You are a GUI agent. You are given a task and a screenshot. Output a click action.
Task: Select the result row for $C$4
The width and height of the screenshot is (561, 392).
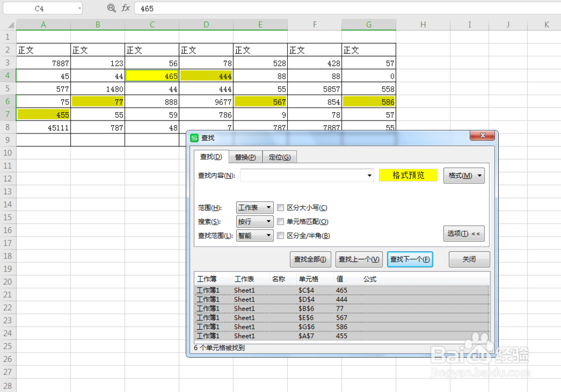(x=342, y=290)
